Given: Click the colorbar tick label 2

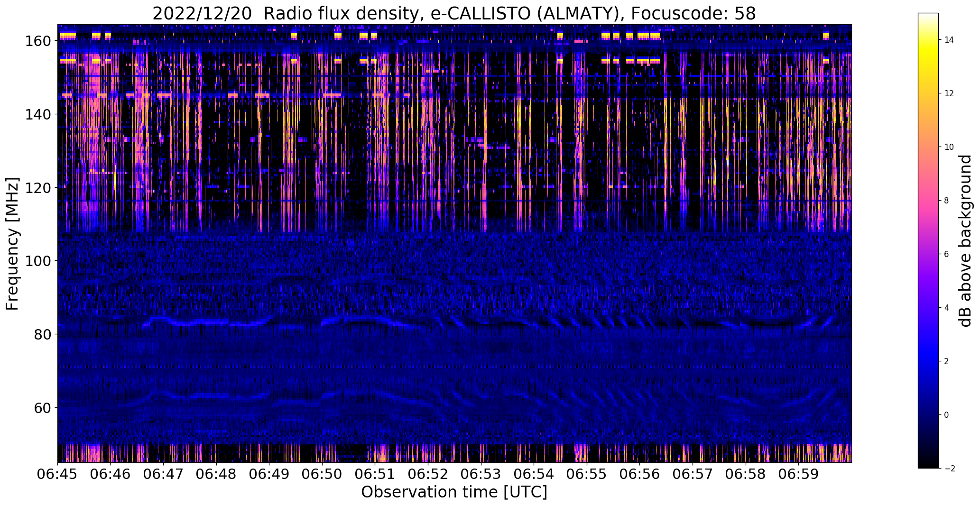Looking at the screenshot, I should tap(947, 361).
